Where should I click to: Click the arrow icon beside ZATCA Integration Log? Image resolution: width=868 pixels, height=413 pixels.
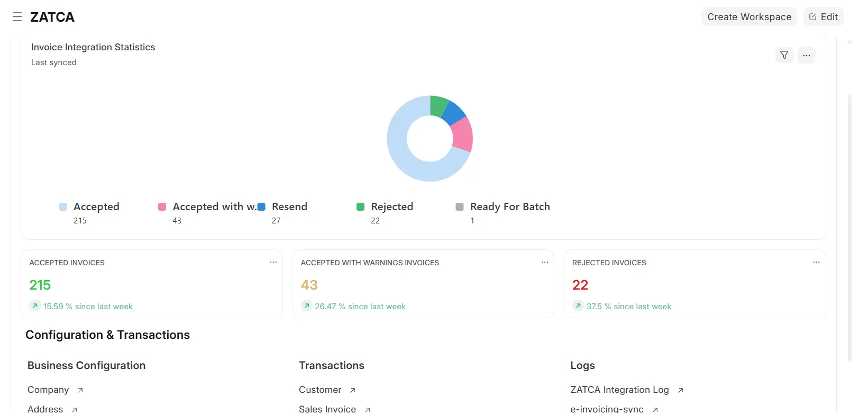[681, 390]
